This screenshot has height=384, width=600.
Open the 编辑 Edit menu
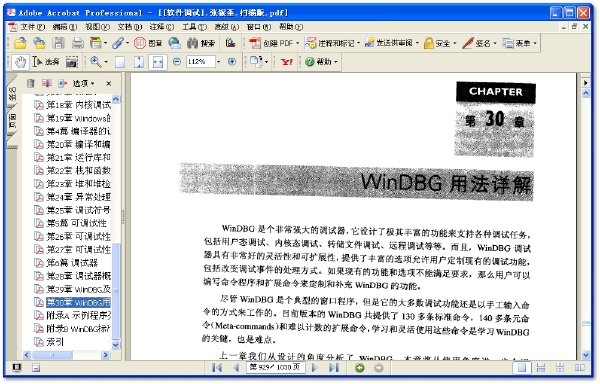64,26
